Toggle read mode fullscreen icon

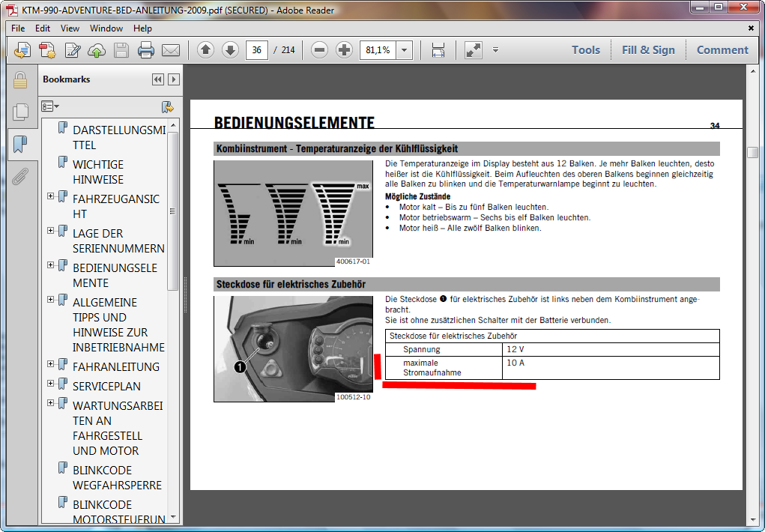473,50
